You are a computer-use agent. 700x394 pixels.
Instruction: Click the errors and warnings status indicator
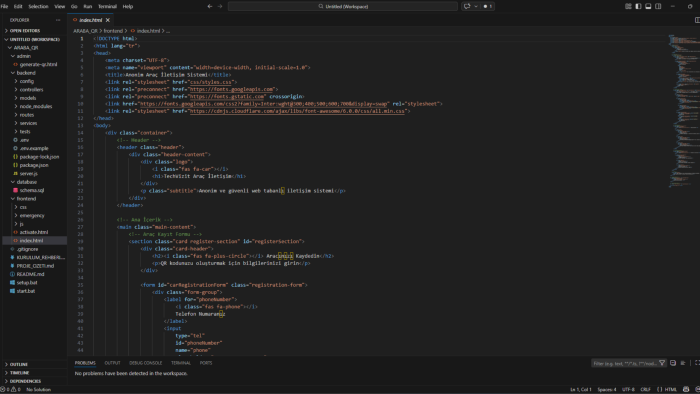[x=10, y=390]
